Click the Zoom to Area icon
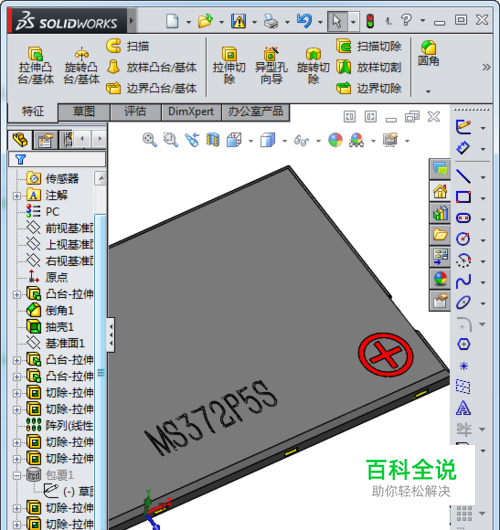The image size is (500, 530). (170, 140)
